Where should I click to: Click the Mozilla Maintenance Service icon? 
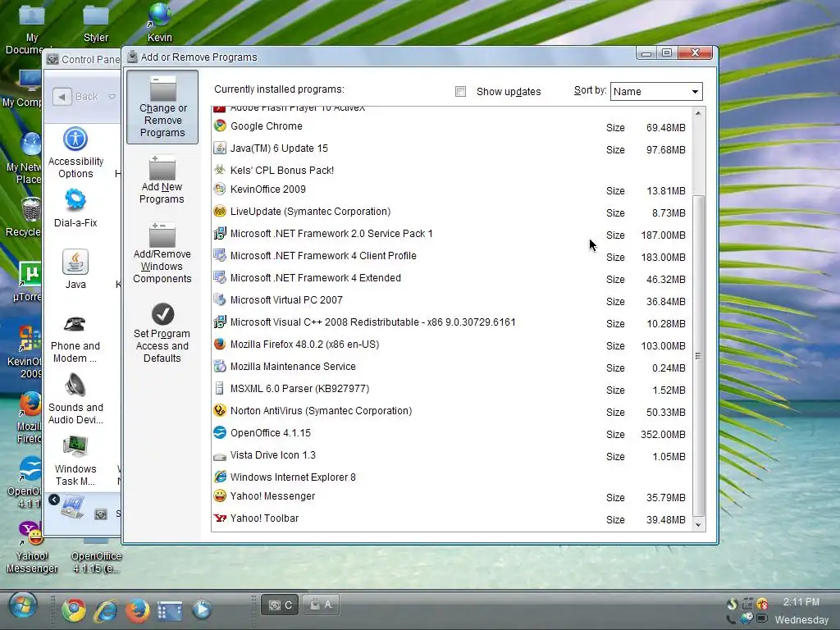pos(220,366)
